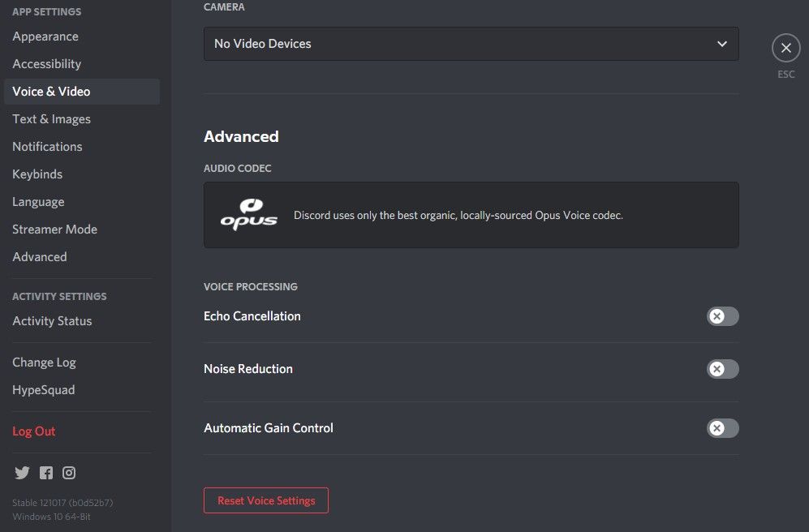Click the Stable build version text

click(x=62, y=503)
